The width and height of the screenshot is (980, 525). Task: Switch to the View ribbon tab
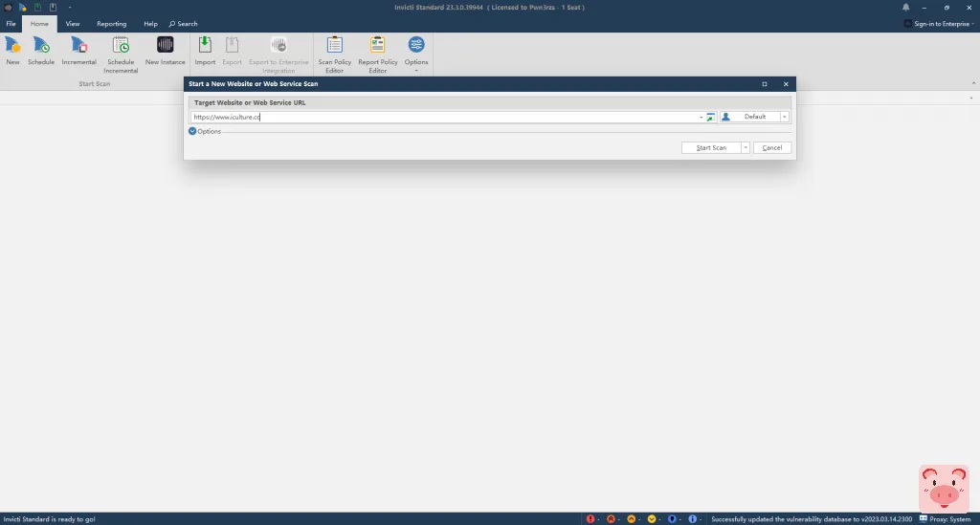pos(73,24)
